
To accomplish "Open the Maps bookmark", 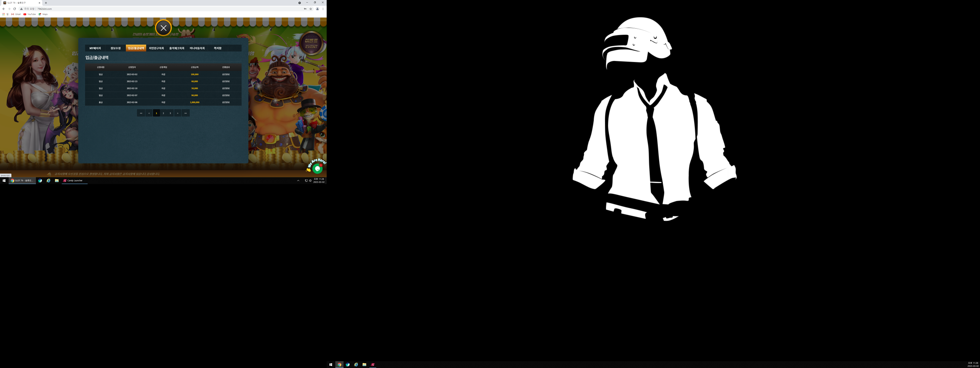I will (x=43, y=14).
